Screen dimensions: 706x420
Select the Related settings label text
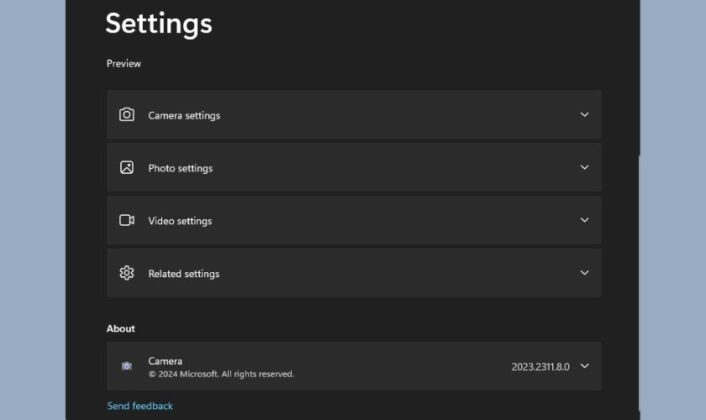184,274
